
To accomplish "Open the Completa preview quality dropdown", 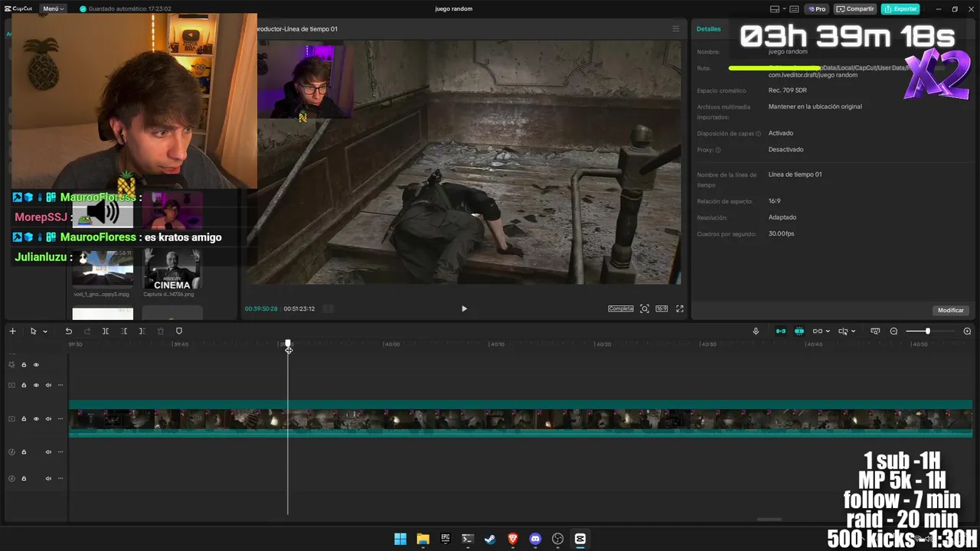I will (x=621, y=309).
